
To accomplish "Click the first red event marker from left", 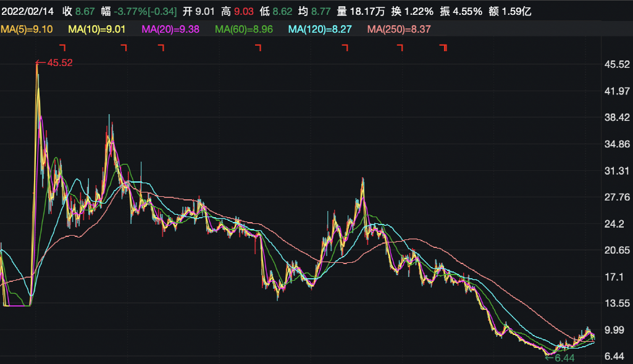I will [62, 48].
